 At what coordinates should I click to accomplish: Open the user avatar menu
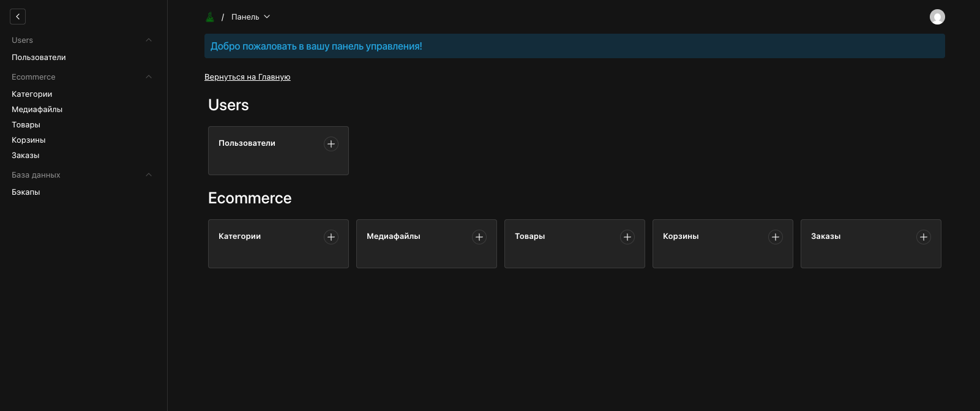pos(937,17)
